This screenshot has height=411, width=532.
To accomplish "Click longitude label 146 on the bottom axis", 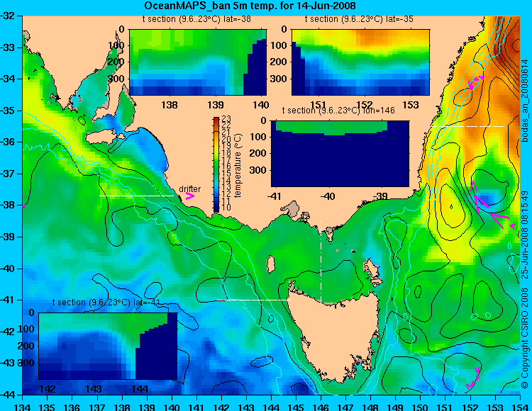I will click(321, 407).
